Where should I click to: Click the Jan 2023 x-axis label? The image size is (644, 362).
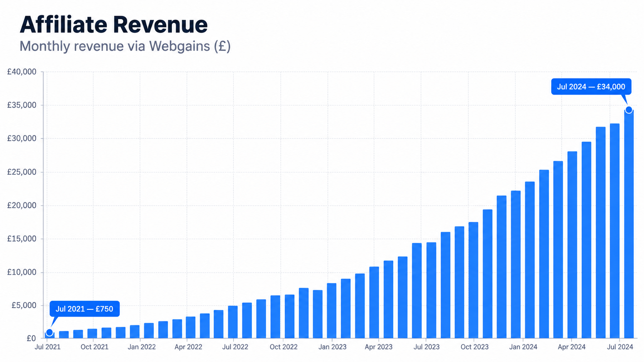pyautogui.click(x=332, y=347)
